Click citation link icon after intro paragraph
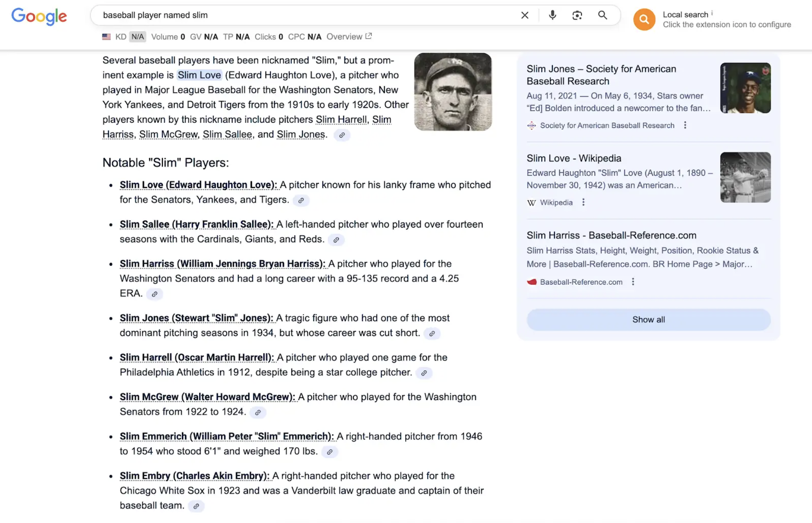 tap(342, 135)
